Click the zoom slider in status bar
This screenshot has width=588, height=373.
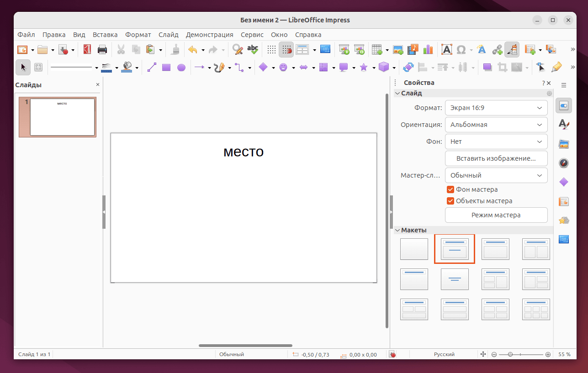(510, 354)
